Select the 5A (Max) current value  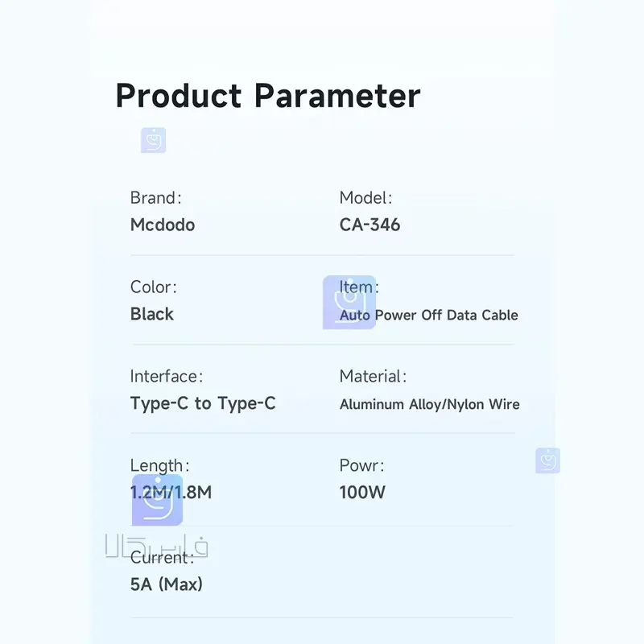(x=167, y=584)
